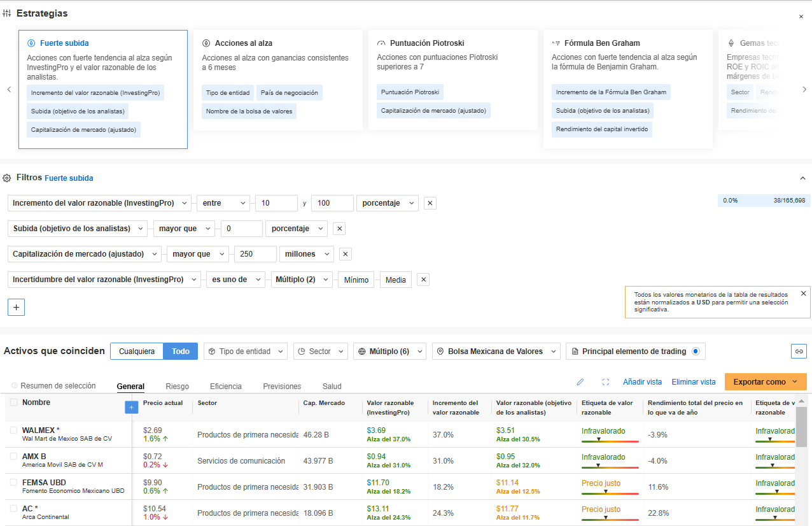The image size is (812, 526).
Task: Open the Bolsa Mexicana de Valores dropdown
Action: click(496, 352)
